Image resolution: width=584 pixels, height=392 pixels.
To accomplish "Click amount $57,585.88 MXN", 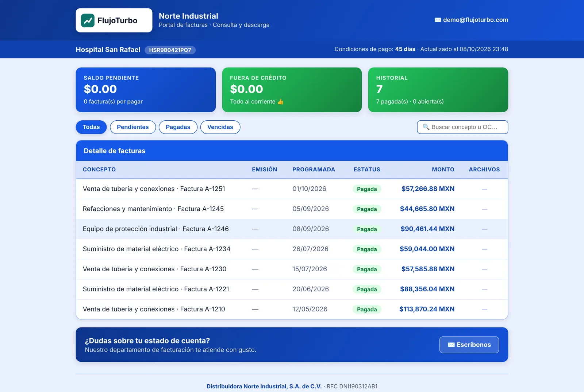I will click(428, 269).
